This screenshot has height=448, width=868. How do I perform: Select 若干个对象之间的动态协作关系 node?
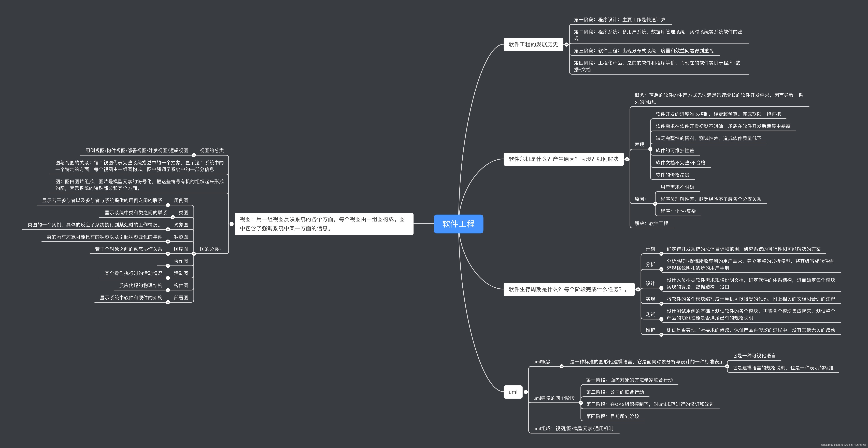128,249
